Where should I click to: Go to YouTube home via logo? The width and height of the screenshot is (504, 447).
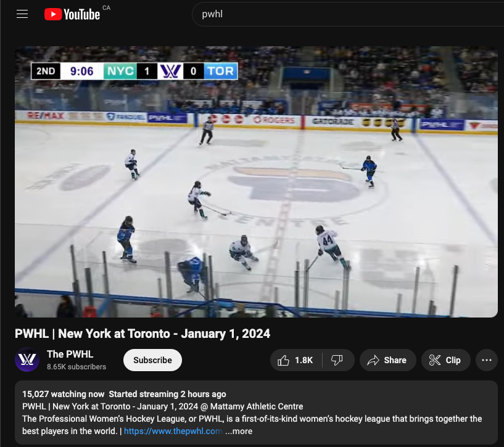72,14
